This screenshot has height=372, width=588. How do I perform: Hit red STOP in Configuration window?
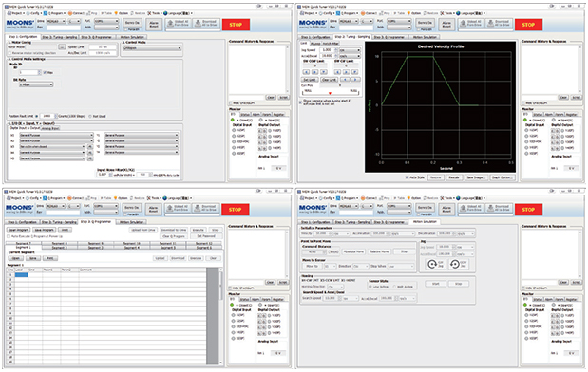click(x=236, y=25)
